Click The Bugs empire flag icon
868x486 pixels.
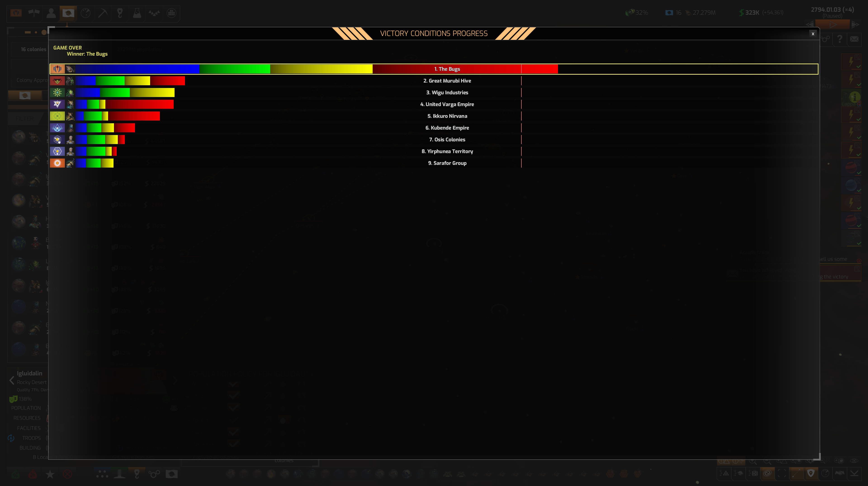(57, 69)
